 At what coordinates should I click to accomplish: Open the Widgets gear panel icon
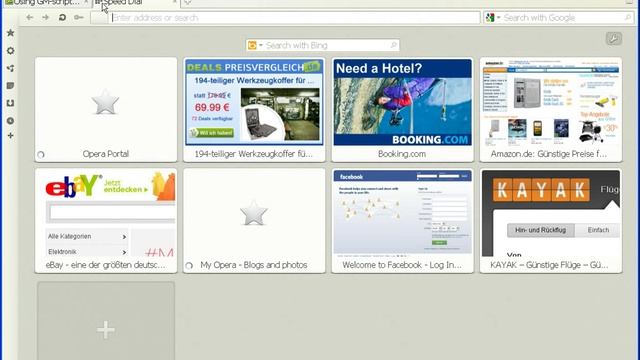[x=11, y=51]
